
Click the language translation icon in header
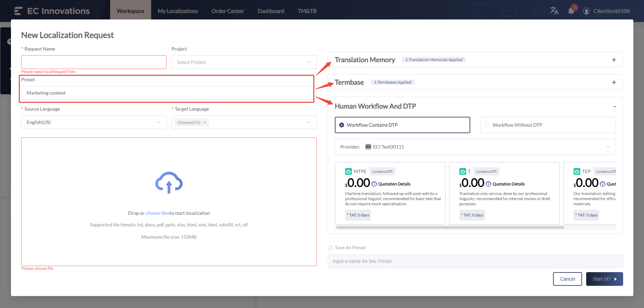(x=554, y=11)
